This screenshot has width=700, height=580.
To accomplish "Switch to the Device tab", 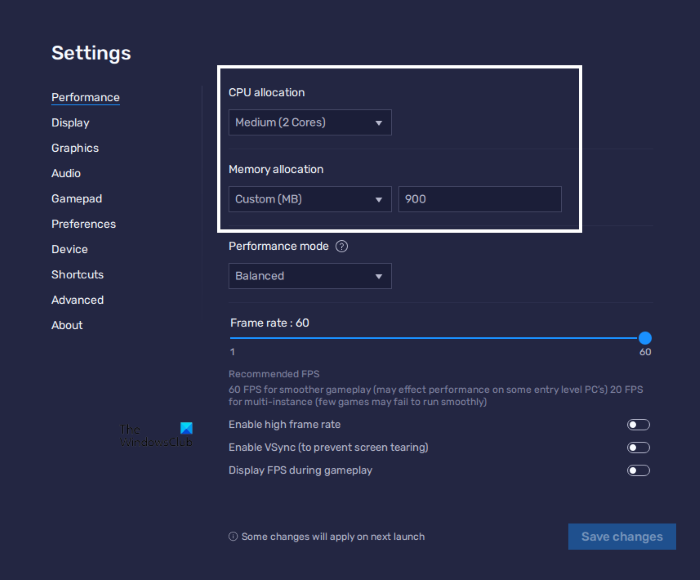I will coord(69,249).
